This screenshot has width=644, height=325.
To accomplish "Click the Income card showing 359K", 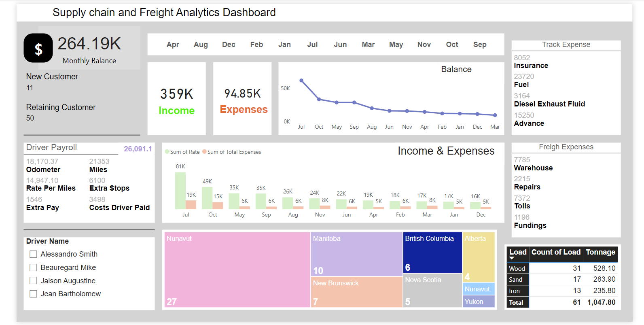I will (176, 99).
